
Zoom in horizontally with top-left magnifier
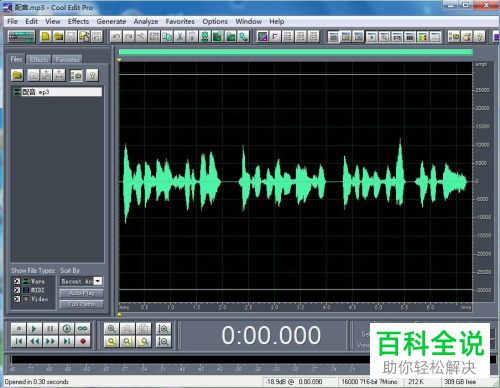click(111, 329)
